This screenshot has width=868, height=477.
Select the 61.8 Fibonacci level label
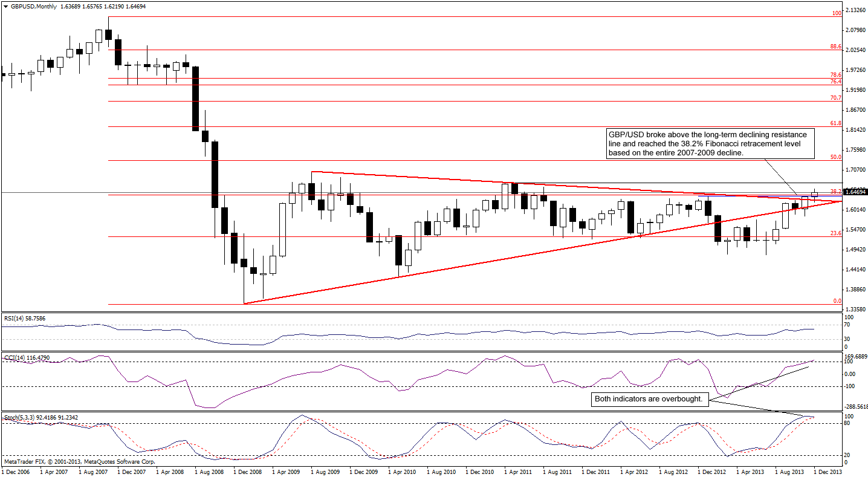[x=836, y=123]
